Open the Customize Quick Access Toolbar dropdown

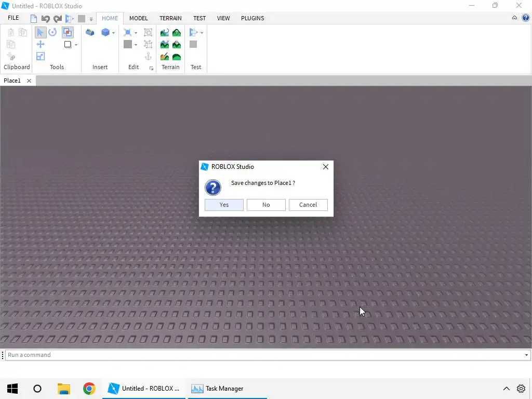[x=91, y=19]
